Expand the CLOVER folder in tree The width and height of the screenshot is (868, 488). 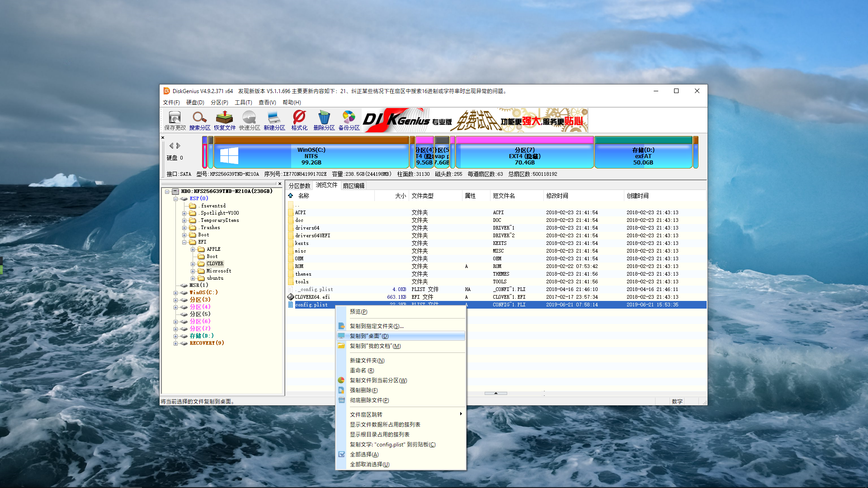193,264
